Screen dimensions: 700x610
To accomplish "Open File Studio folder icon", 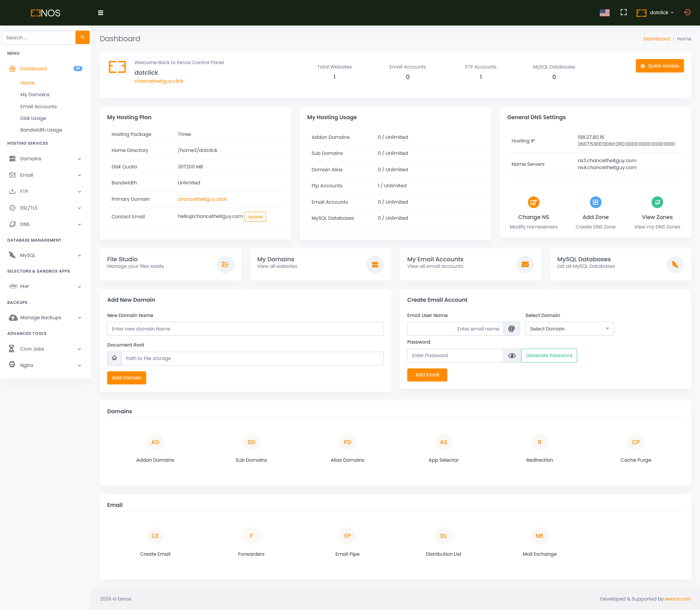I will 225,265.
